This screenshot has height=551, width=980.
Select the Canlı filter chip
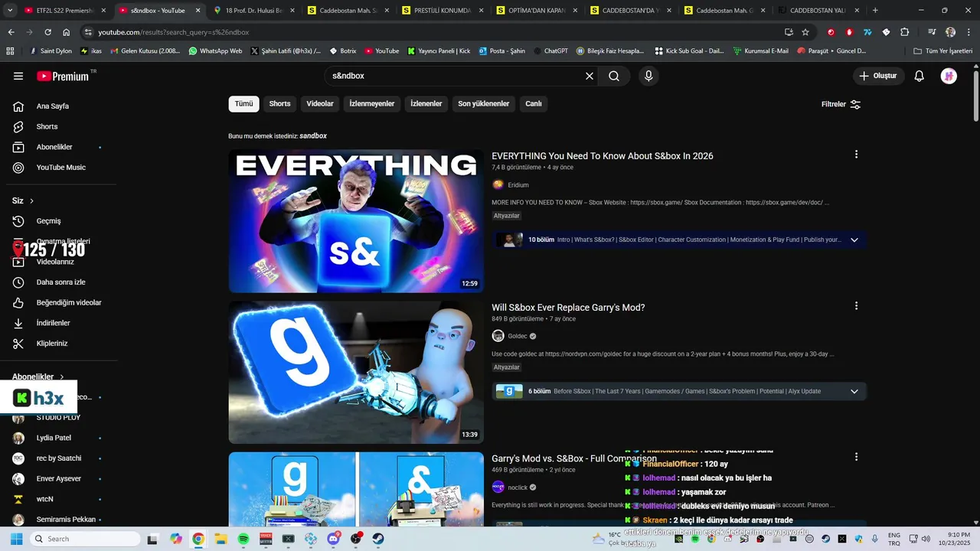click(x=534, y=104)
